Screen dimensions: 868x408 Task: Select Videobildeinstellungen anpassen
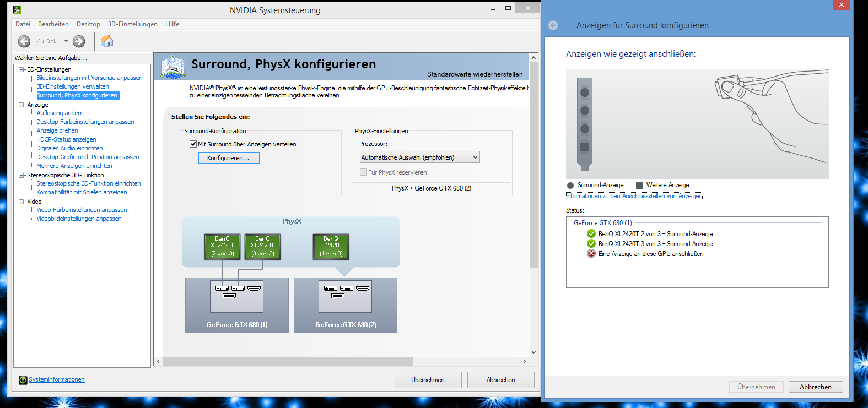tap(79, 219)
